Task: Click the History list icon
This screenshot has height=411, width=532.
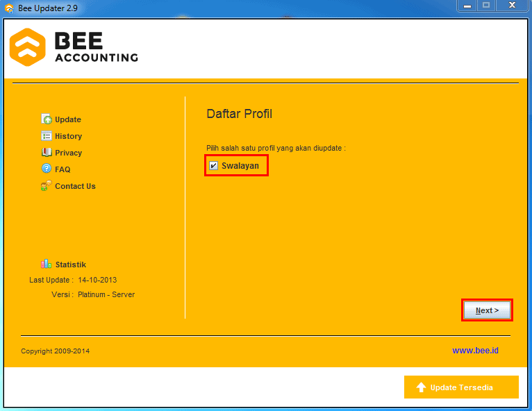Action: (x=47, y=135)
